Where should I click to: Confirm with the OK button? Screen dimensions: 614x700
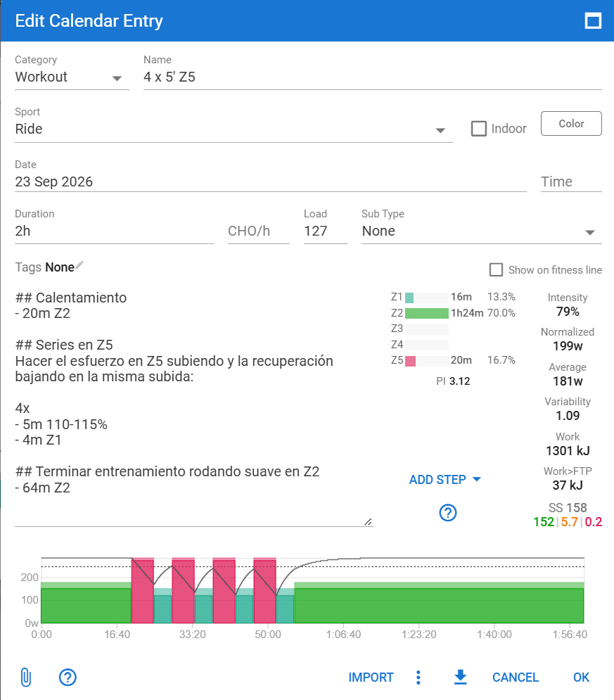[581, 677]
